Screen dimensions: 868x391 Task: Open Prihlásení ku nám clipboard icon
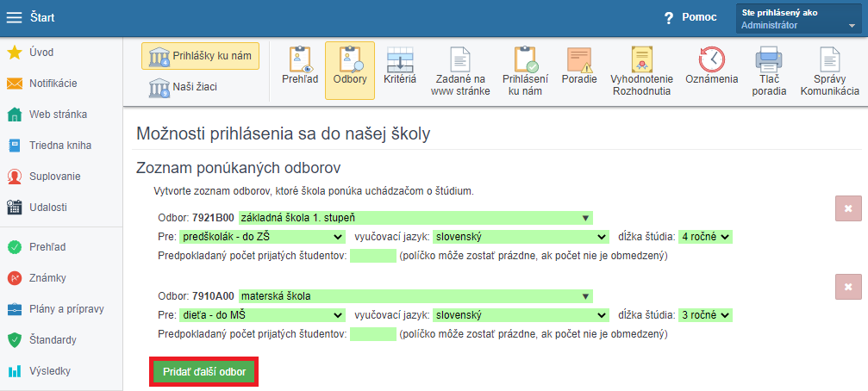(x=525, y=59)
